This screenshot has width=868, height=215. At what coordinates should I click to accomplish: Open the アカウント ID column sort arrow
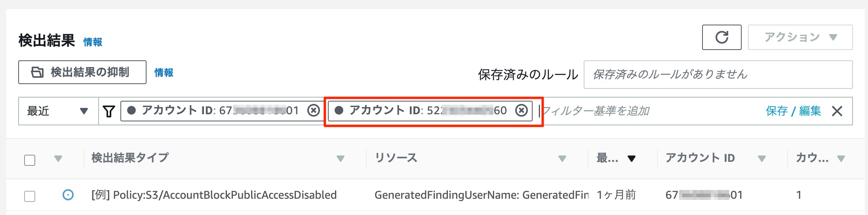tap(761, 159)
